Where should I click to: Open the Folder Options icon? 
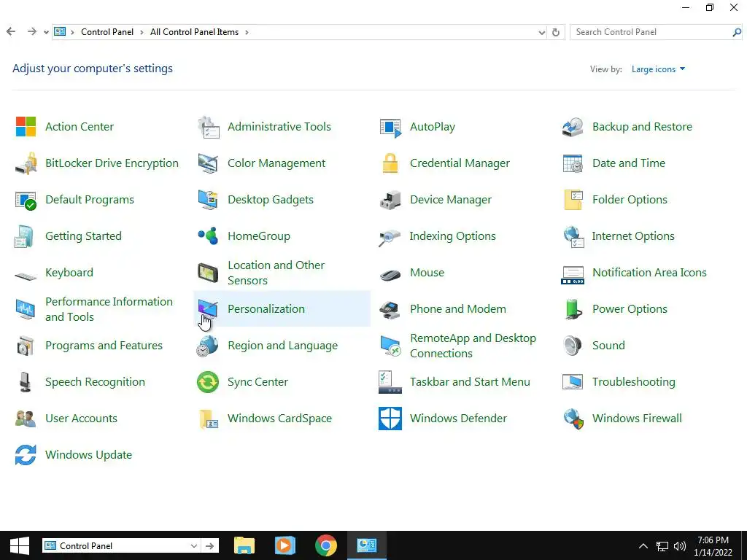(x=573, y=200)
